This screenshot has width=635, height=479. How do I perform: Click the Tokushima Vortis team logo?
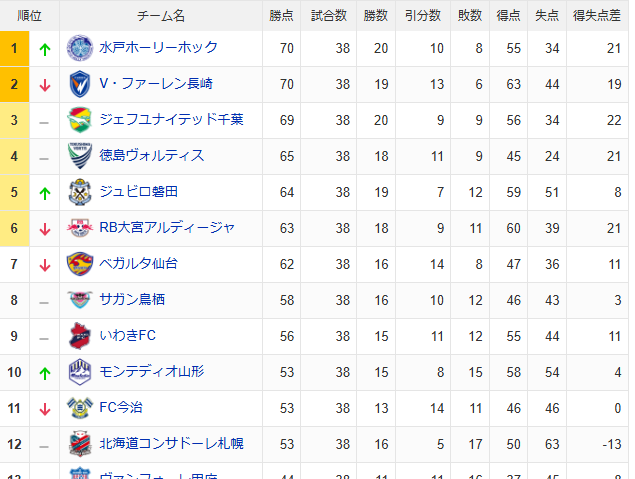pyautogui.click(x=79, y=156)
